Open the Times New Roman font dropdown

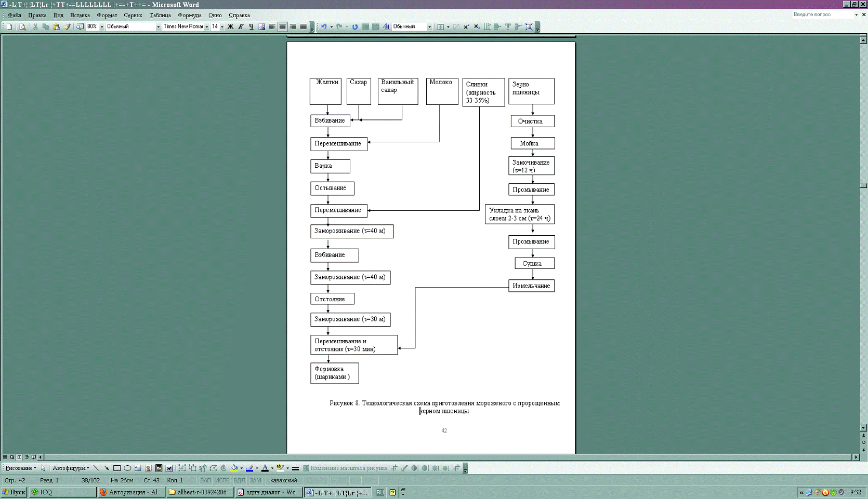(207, 26)
